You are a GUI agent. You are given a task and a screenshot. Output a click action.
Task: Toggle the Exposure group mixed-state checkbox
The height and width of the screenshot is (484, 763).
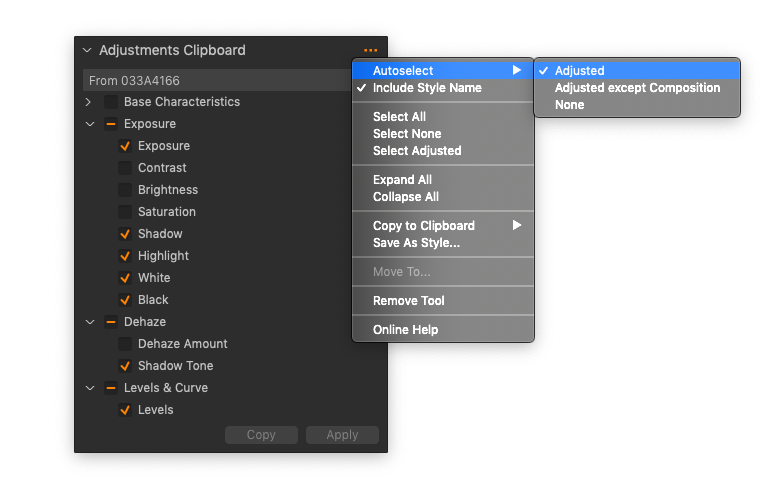111,124
